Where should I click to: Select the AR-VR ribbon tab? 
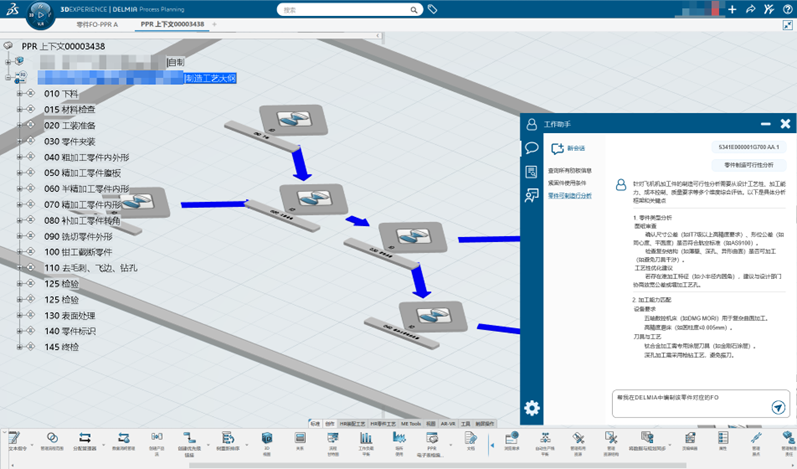[448, 424]
